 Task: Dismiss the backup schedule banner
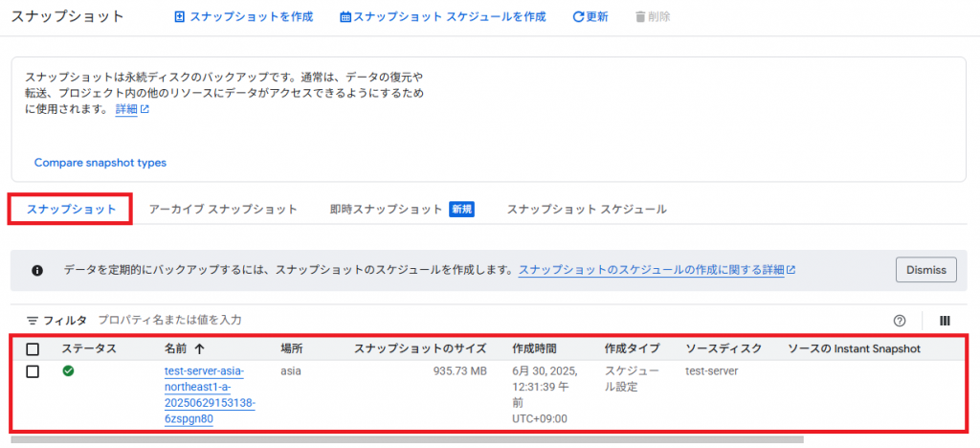(x=926, y=270)
